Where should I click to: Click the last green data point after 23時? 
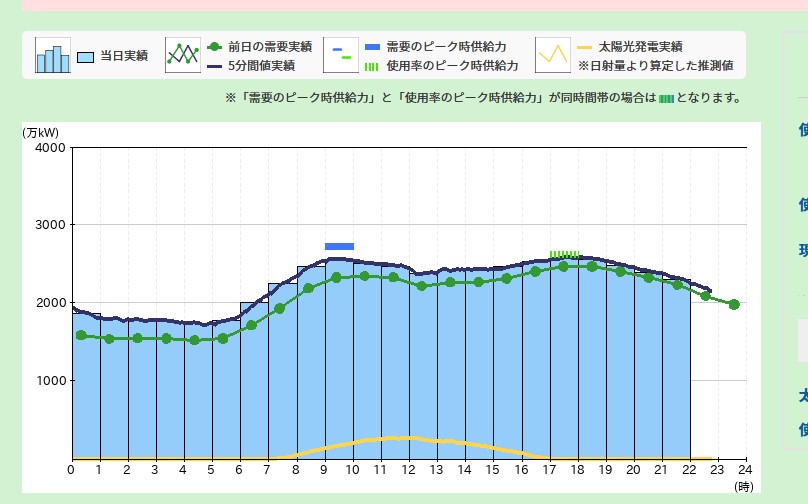[x=734, y=304]
